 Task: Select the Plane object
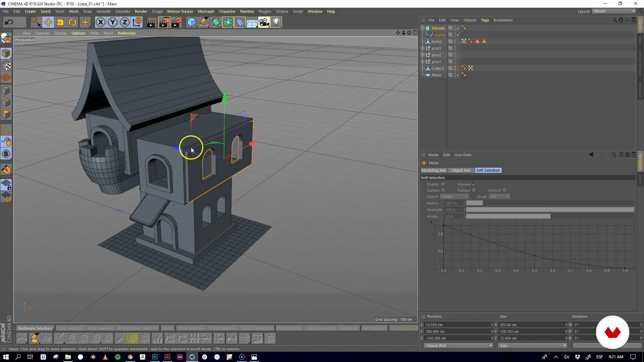click(x=436, y=75)
